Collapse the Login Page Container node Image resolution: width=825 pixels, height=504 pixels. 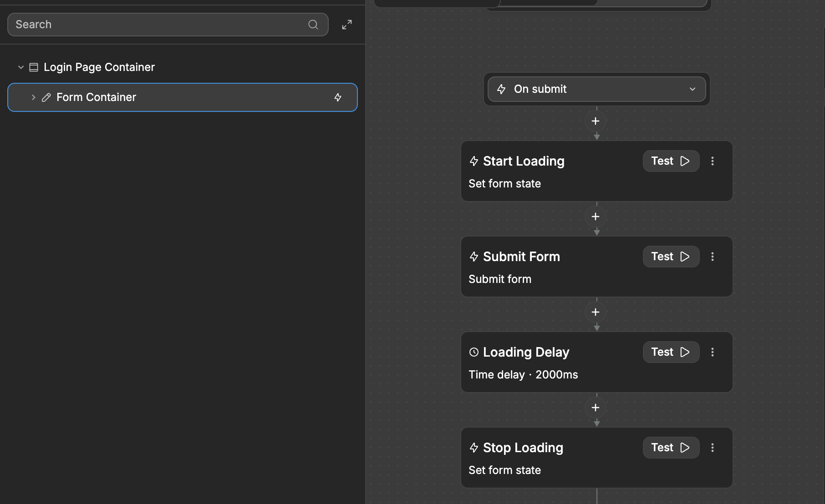click(20, 67)
